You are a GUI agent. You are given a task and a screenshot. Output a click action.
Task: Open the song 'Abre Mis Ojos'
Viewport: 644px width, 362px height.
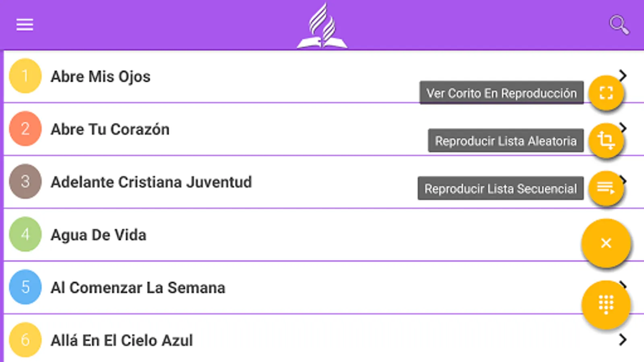[101, 76]
